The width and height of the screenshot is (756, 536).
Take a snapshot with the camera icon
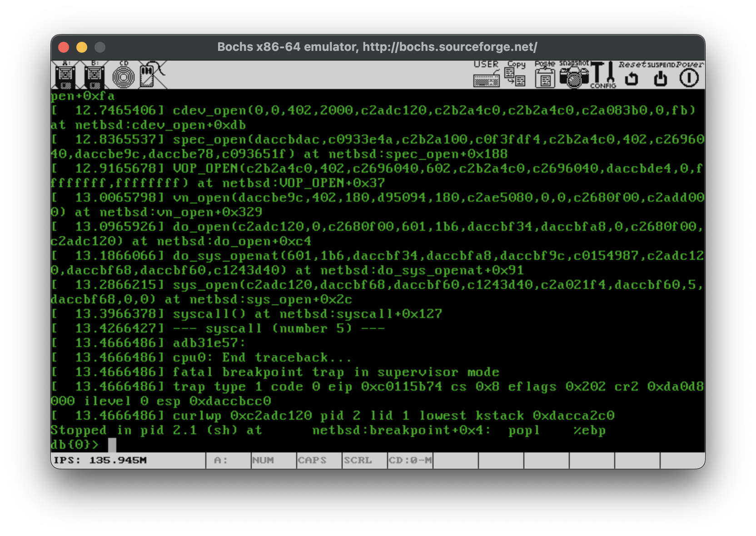pos(573,74)
